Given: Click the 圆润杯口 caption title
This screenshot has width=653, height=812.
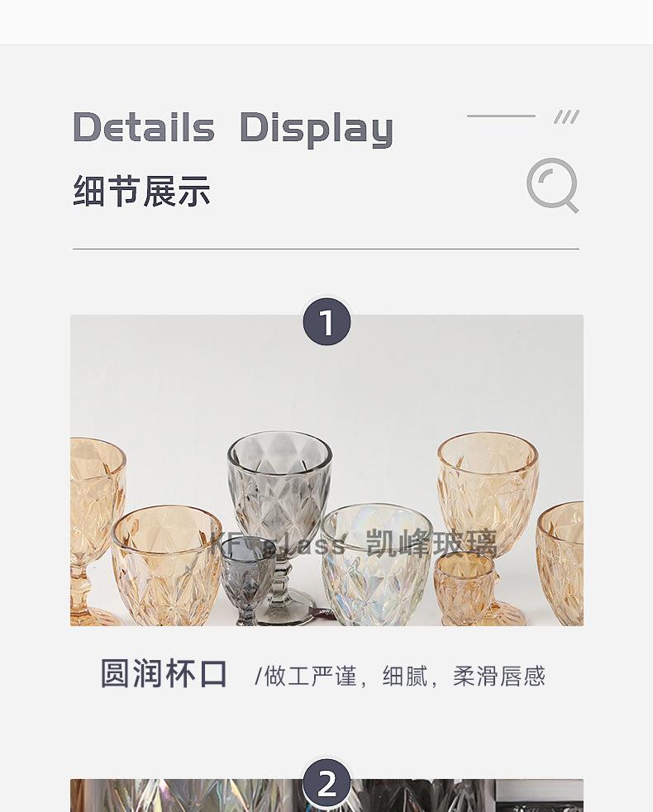Looking at the screenshot, I should tap(164, 673).
